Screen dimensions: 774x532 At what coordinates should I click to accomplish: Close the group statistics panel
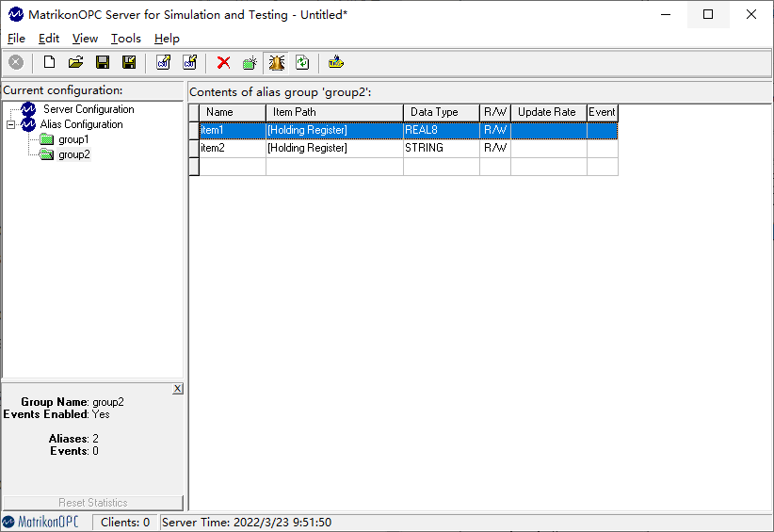pyautogui.click(x=178, y=389)
